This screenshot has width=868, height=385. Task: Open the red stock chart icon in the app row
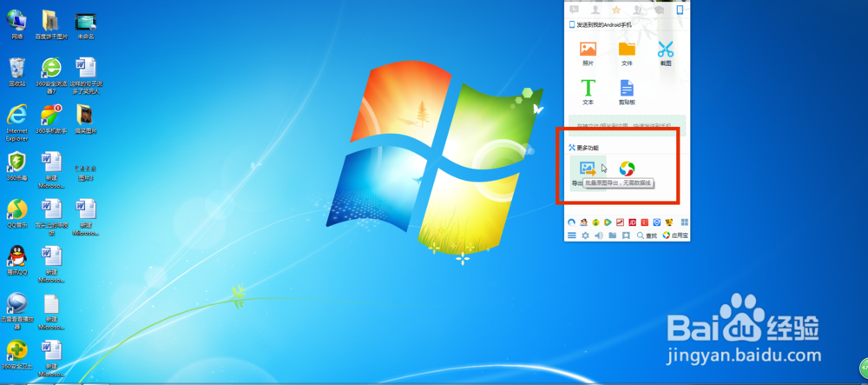point(620,222)
